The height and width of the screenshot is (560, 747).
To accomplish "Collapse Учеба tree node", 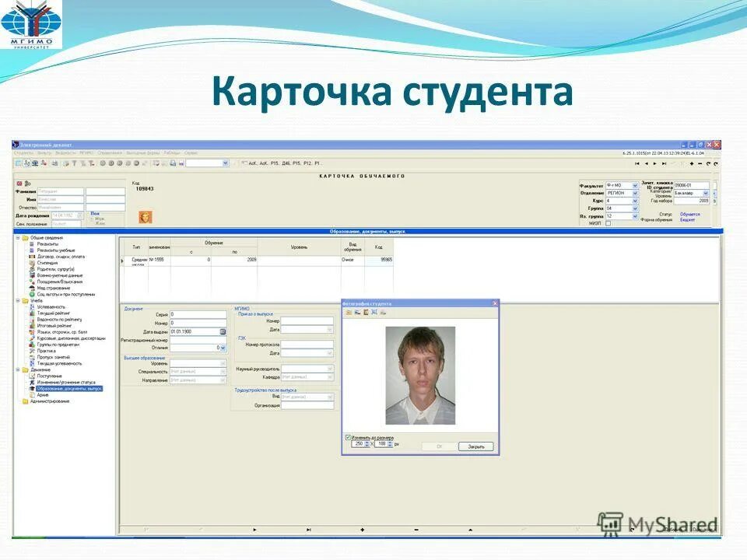I will coord(18,301).
